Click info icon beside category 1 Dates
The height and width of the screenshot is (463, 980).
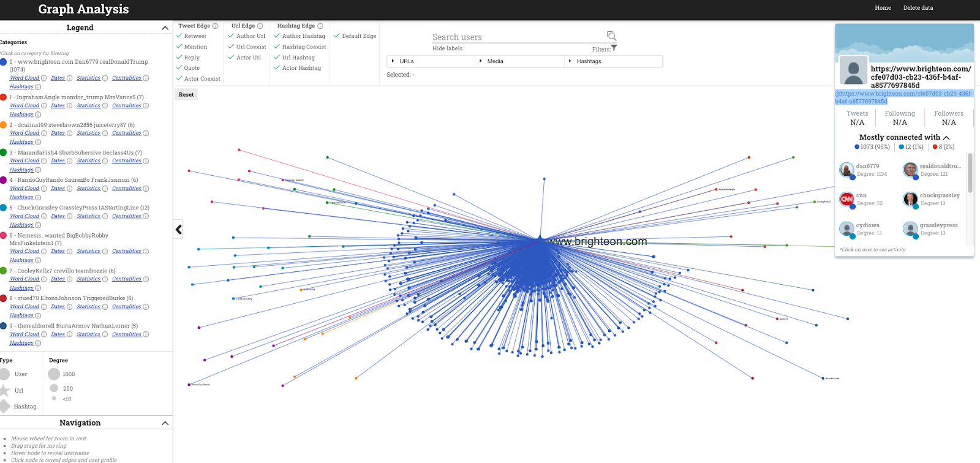coord(69,106)
